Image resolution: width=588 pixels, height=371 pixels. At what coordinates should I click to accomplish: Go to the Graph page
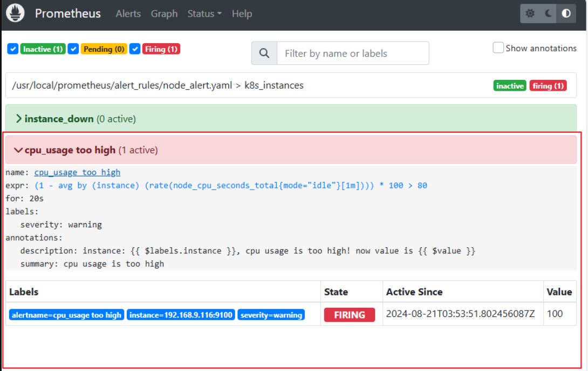pyautogui.click(x=164, y=14)
